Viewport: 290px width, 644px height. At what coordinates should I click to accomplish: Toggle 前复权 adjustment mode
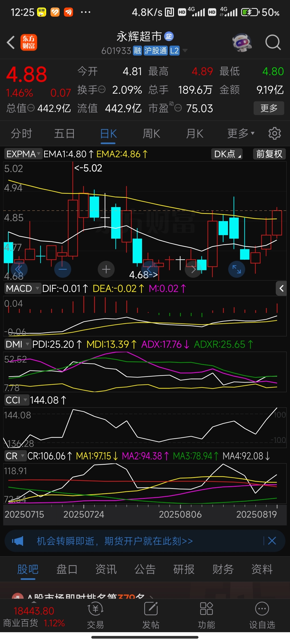click(269, 154)
